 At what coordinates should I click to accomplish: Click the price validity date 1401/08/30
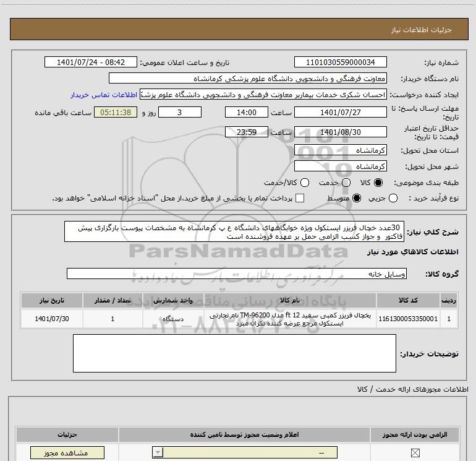click(x=340, y=132)
